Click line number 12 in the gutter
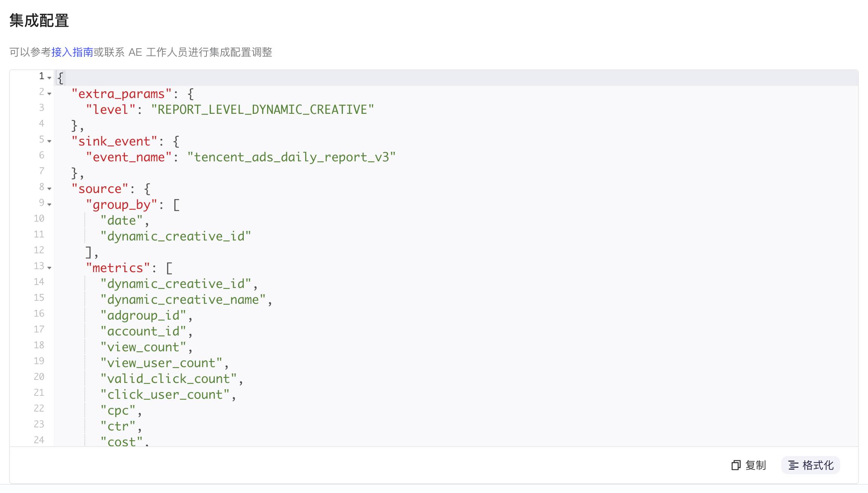The width and height of the screenshot is (868, 493). pyautogui.click(x=39, y=250)
